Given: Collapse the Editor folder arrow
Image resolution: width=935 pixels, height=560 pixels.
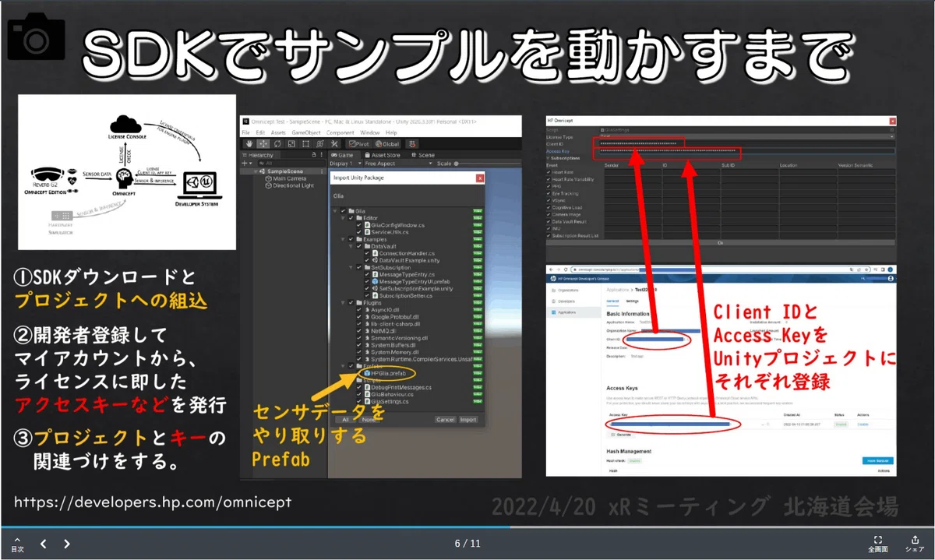Looking at the screenshot, I should click(x=342, y=218).
